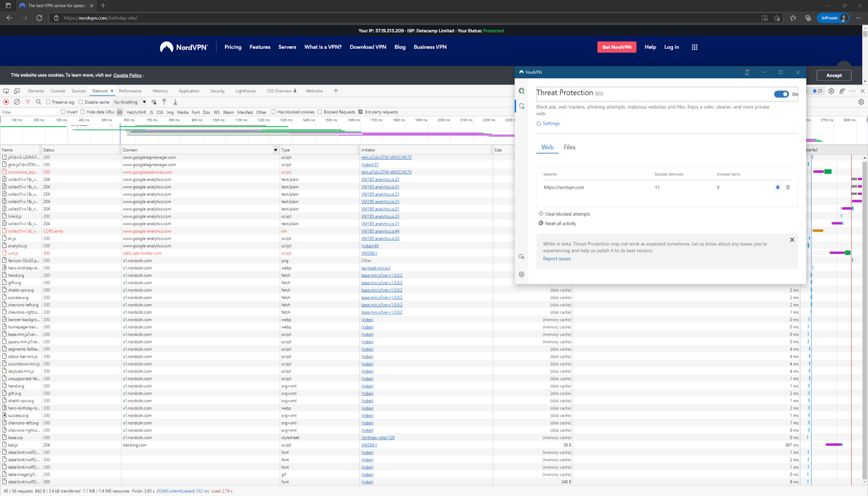Image resolution: width=868 pixels, height=496 pixels.
Task: Open the No throttling dropdown
Action: click(x=130, y=102)
